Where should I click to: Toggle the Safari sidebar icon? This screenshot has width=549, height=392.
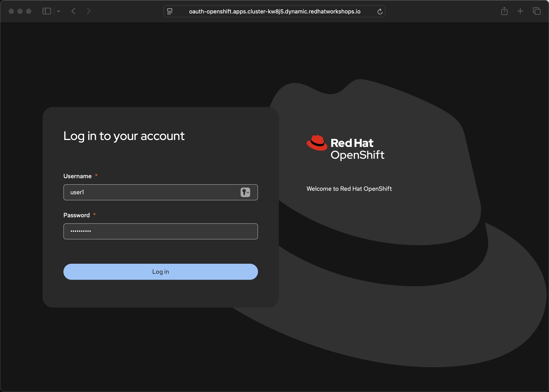(x=47, y=11)
